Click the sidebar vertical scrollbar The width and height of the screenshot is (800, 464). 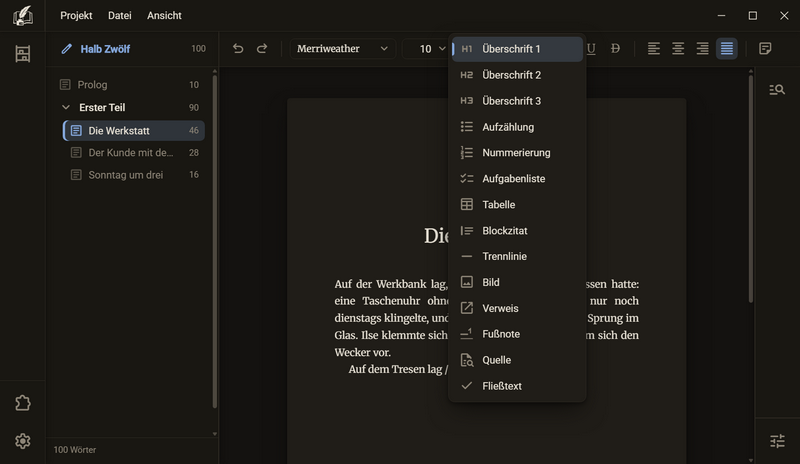pyautogui.click(x=215, y=240)
